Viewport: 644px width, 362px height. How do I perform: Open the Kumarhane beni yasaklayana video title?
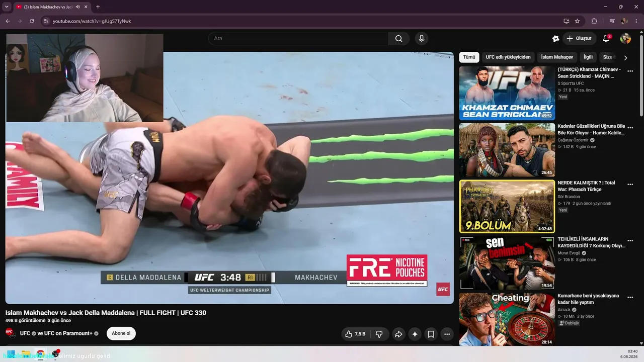pos(588,299)
